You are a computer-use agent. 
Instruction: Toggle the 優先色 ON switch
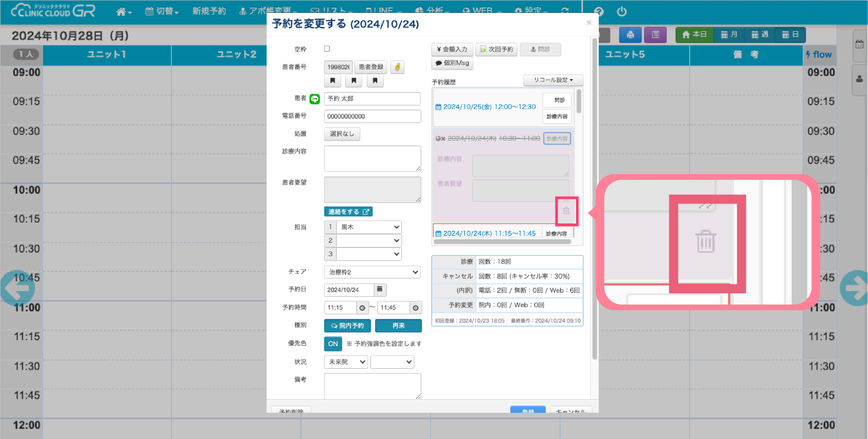(333, 344)
